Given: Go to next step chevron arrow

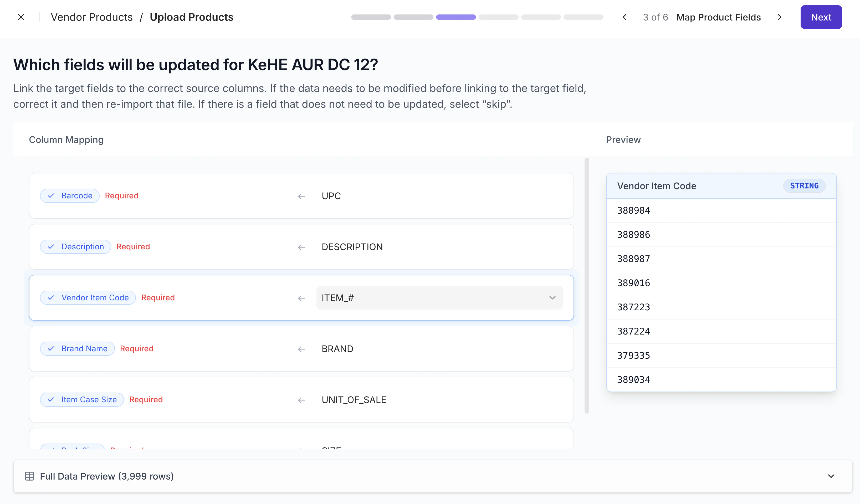Looking at the screenshot, I should (x=780, y=17).
